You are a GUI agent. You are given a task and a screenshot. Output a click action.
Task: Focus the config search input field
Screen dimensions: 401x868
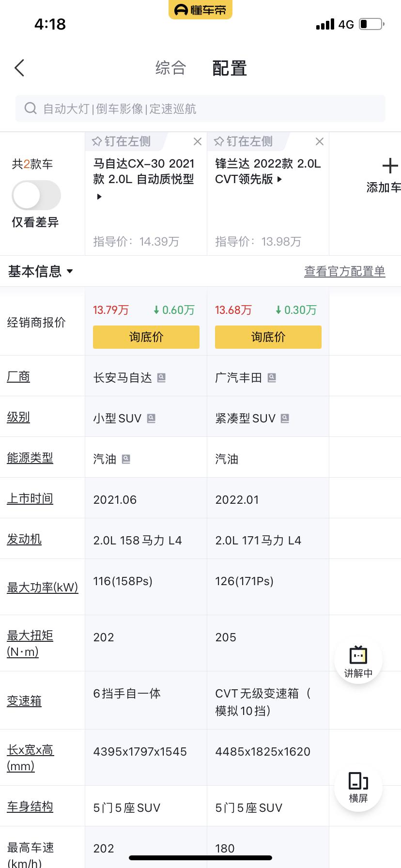click(200, 108)
